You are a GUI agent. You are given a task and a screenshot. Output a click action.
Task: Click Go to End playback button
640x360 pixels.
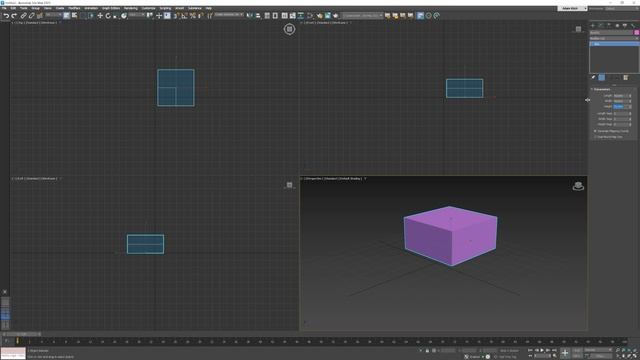tap(554, 350)
